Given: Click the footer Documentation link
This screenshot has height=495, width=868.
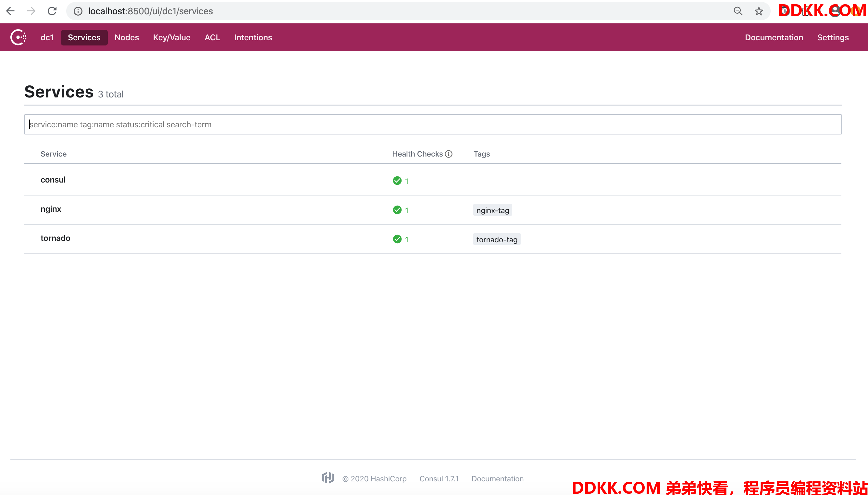Looking at the screenshot, I should [497, 479].
